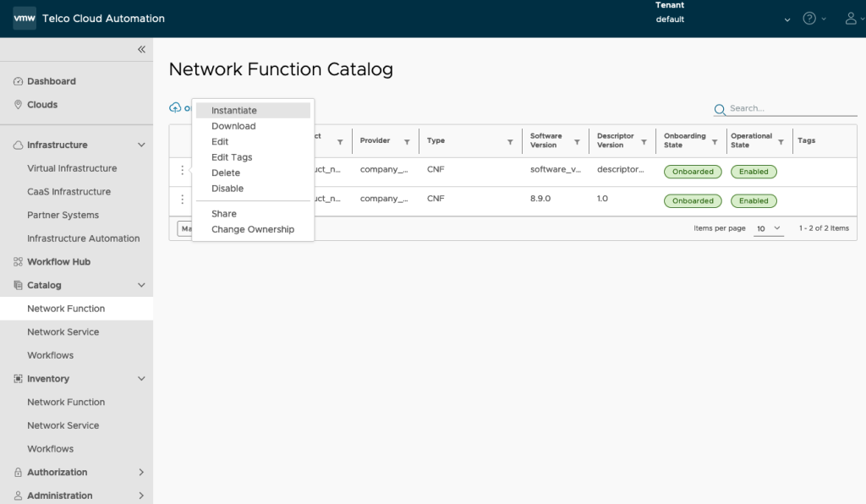Click the onboard cloud upload icon

point(175,107)
